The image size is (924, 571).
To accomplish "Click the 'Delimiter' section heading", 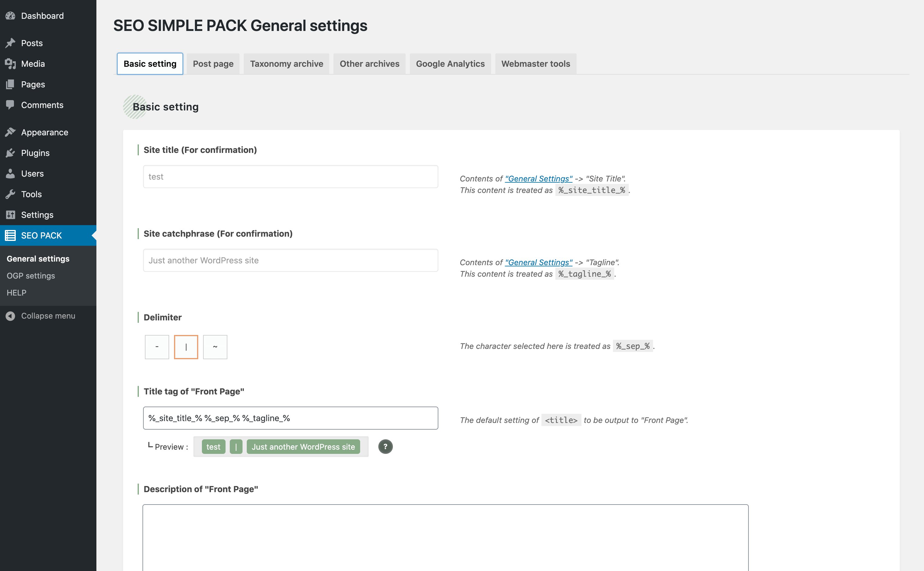I will tap(162, 317).
